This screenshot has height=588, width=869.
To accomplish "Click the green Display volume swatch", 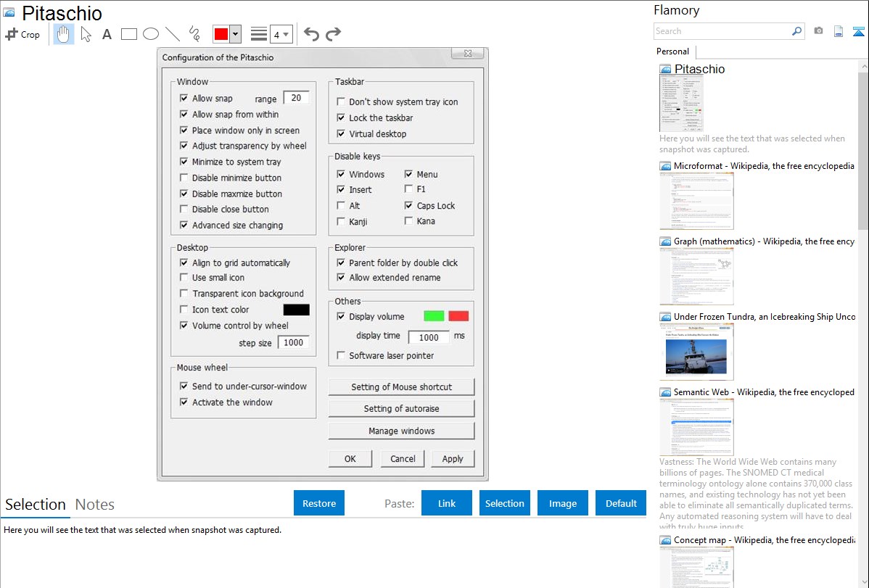I will coord(433,316).
